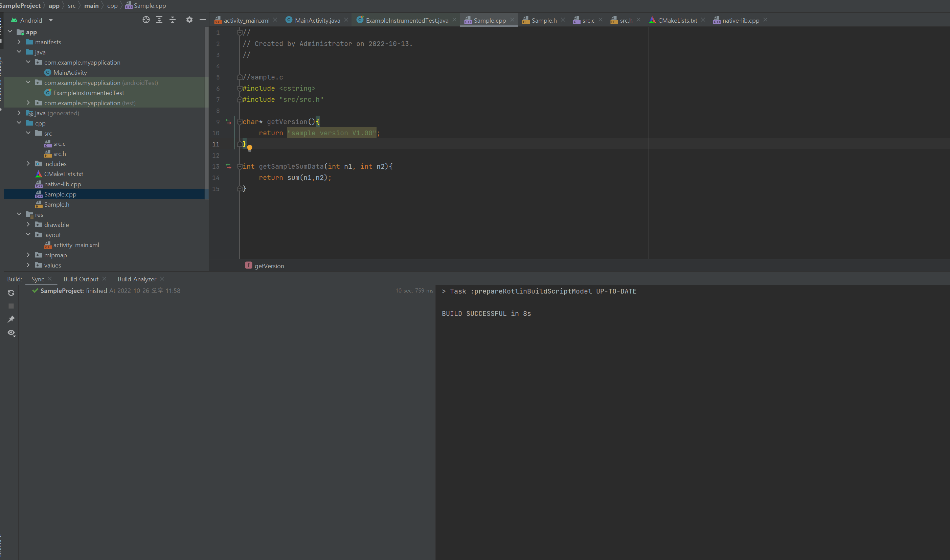Open the Build Output tab

(81, 279)
